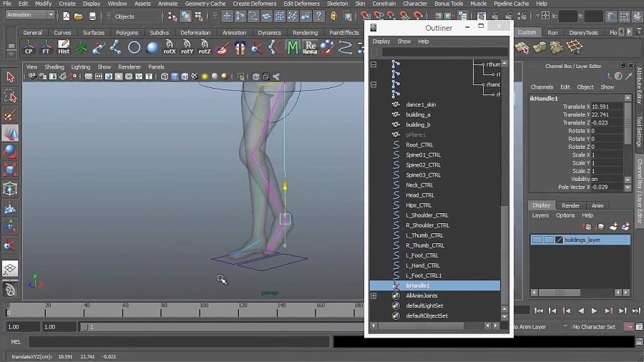Click the blue sphere shelf icon
The width and height of the screenshot is (644, 362).
[152, 48]
